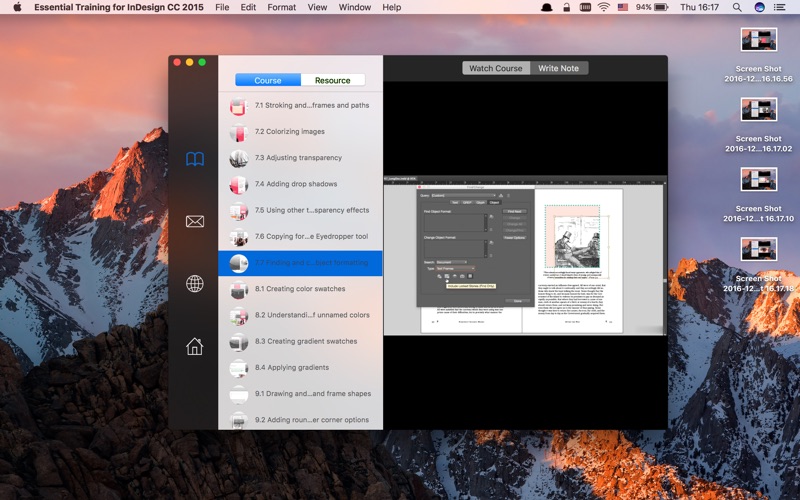Select the Watch Course tab
The height and width of the screenshot is (500, 800).
496,68
